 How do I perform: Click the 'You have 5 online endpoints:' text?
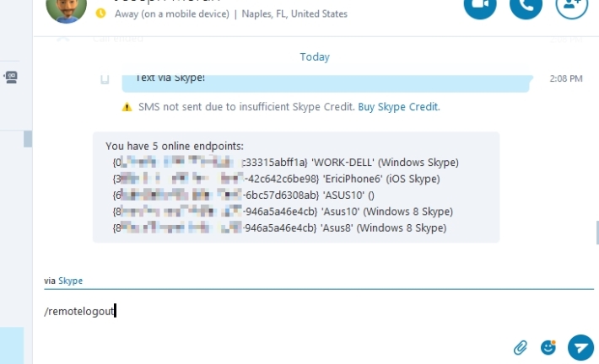tap(175, 146)
